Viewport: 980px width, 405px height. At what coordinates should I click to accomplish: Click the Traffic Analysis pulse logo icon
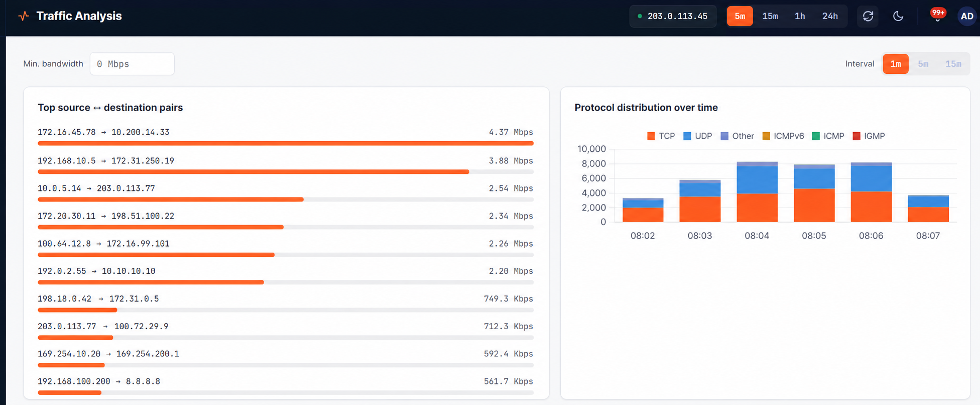pyautogui.click(x=24, y=16)
